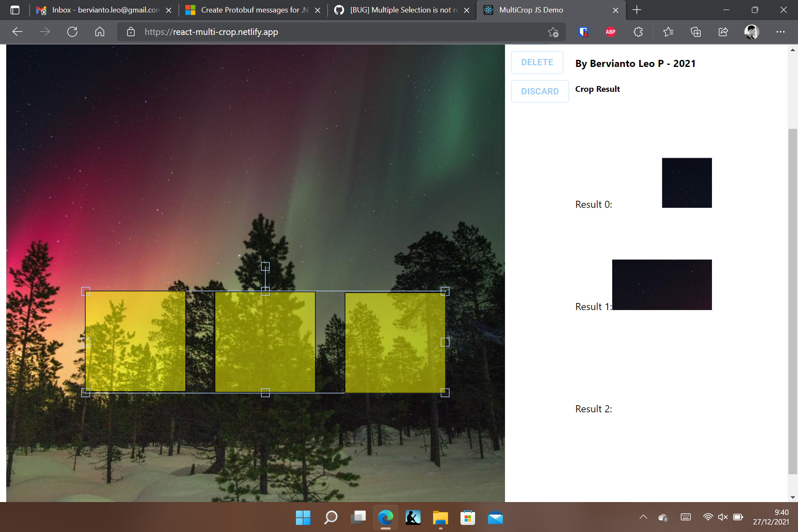Click the DISCARD button

coord(540,91)
